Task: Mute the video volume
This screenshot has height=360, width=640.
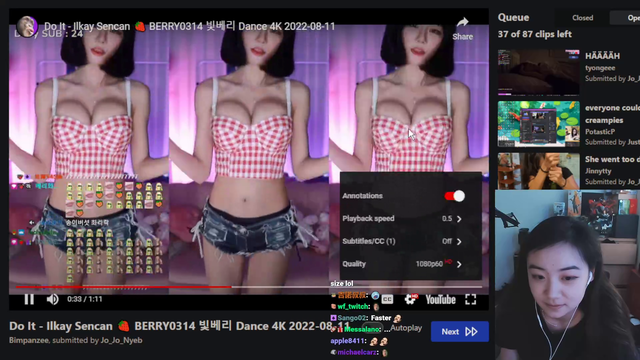Action: [52, 299]
